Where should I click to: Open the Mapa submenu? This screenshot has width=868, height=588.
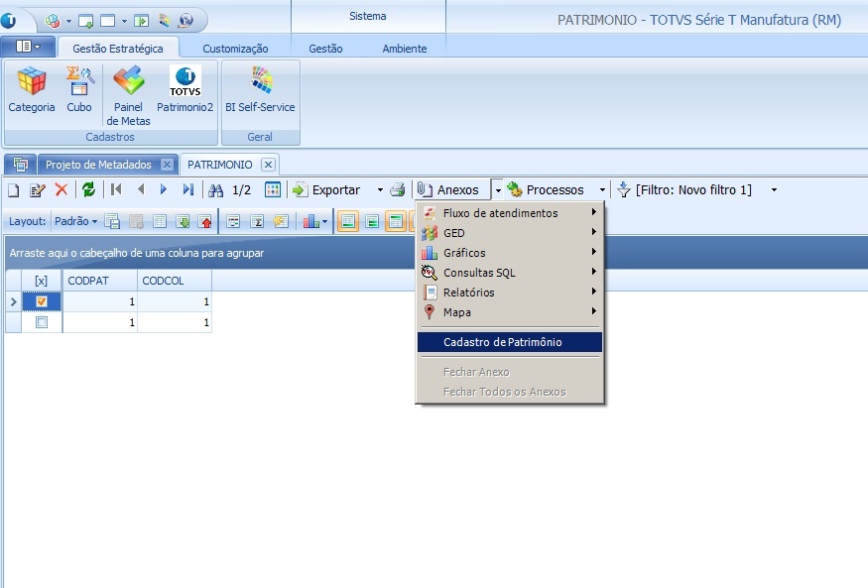tap(510, 312)
